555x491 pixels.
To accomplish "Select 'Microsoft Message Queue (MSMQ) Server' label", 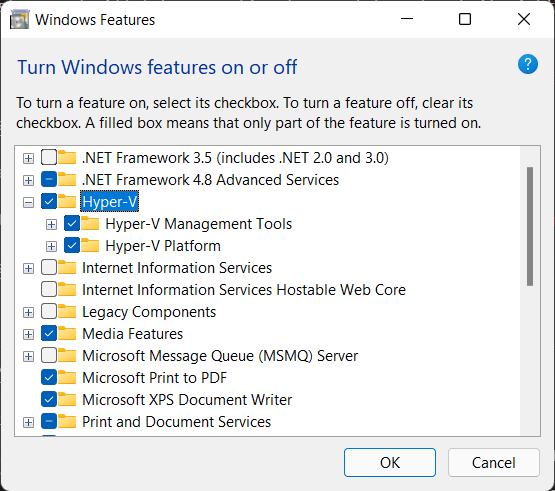I will [220, 356].
